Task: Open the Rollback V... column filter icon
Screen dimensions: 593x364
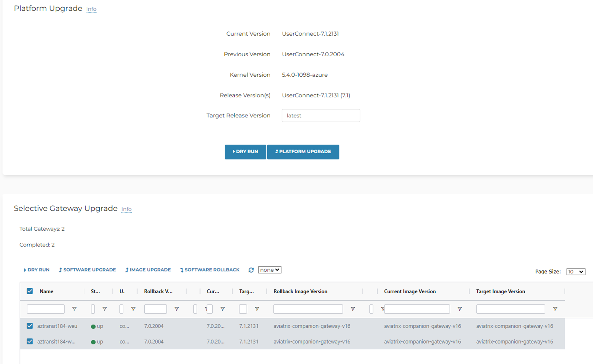Action: point(176,309)
